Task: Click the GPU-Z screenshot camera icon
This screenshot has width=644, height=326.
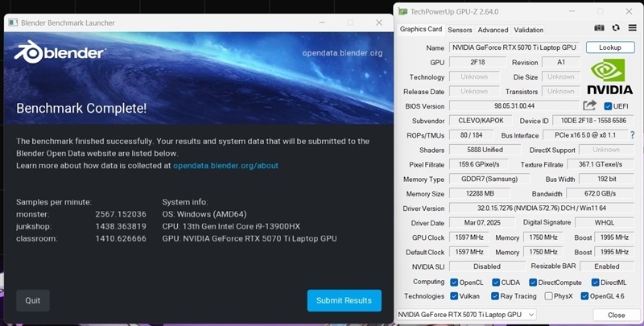Action: pyautogui.click(x=599, y=28)
